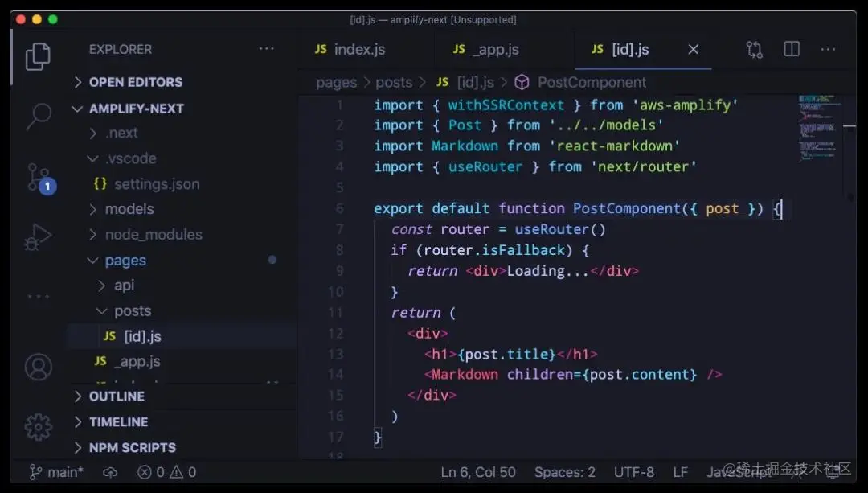868x493 pixels.
Task: Click the Open Changes compare icon
Action: (x=754, y=50)
